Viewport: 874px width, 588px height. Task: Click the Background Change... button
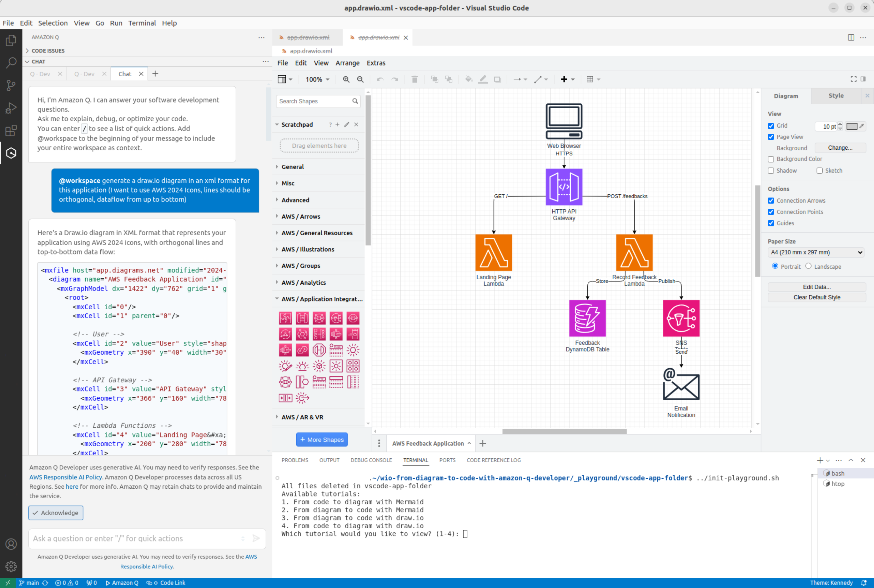[840, 148]
